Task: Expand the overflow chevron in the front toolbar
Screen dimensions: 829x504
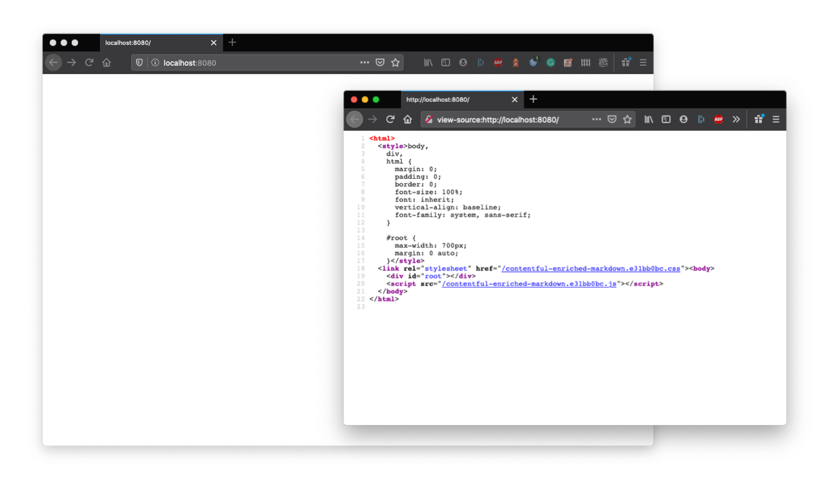Action: click(x=736, y=119)
